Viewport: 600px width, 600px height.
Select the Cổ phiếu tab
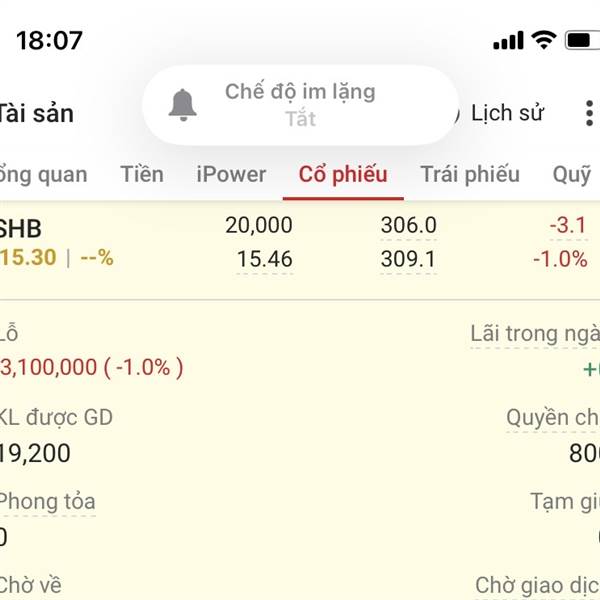point(343,174)
